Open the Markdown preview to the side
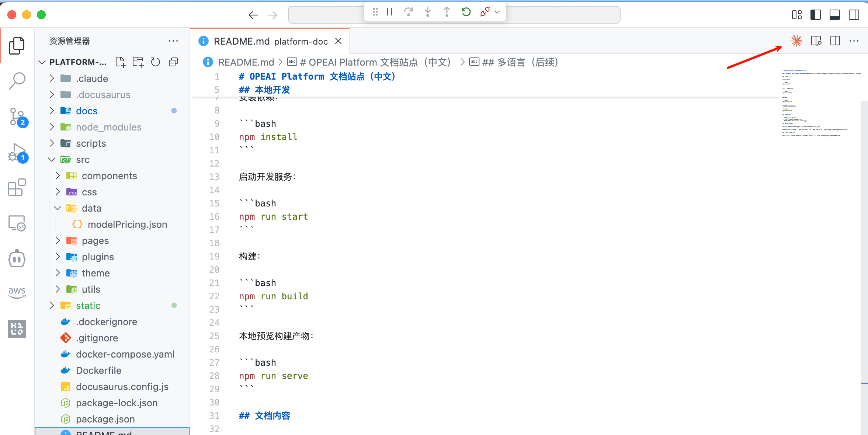Image resolution: width=868 pixels, height=435 pixels. tap(816, 41)
